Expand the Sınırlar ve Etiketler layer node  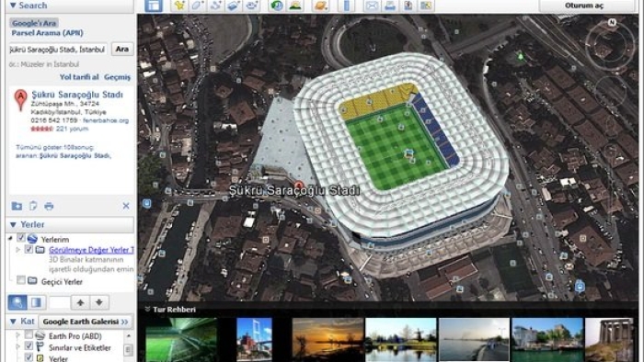(17, 346)
